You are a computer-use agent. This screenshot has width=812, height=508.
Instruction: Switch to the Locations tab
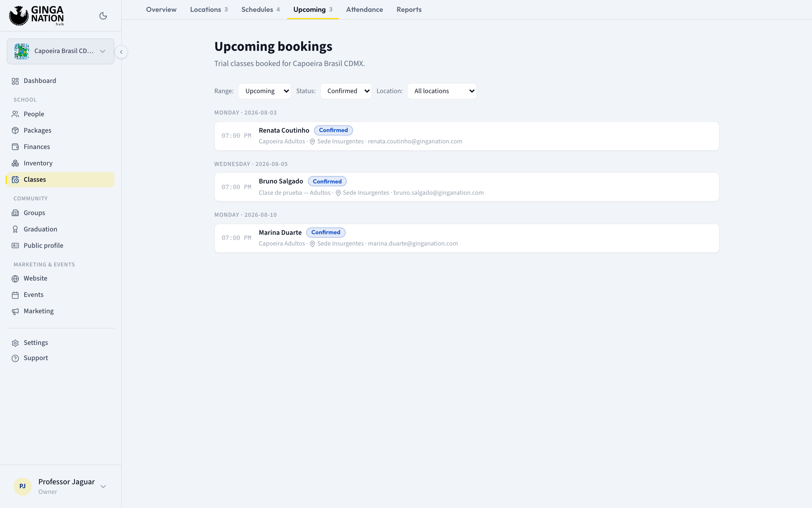point(209,9)
